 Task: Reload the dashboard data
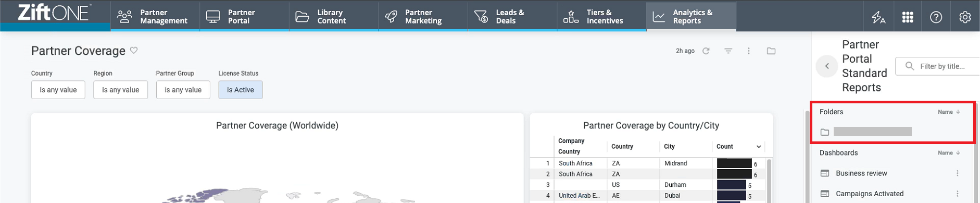706,51
